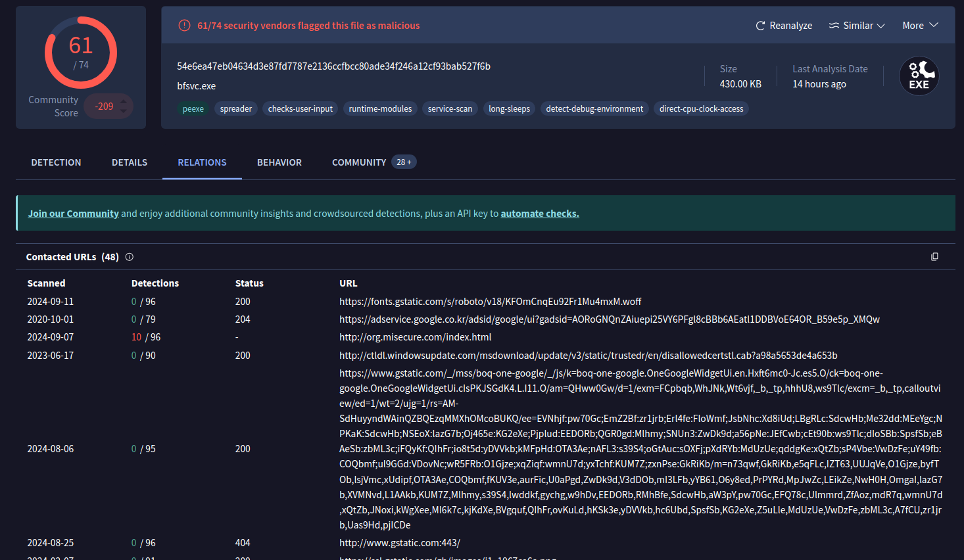Click the bfsvc.exe file name
This screenshot has width=964, height=560.
196,86
